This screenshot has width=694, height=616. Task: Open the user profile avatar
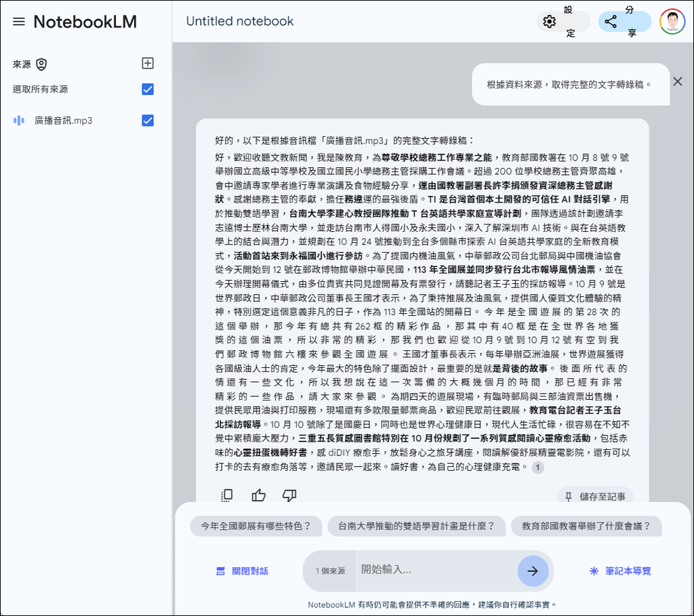coord(672,21)
